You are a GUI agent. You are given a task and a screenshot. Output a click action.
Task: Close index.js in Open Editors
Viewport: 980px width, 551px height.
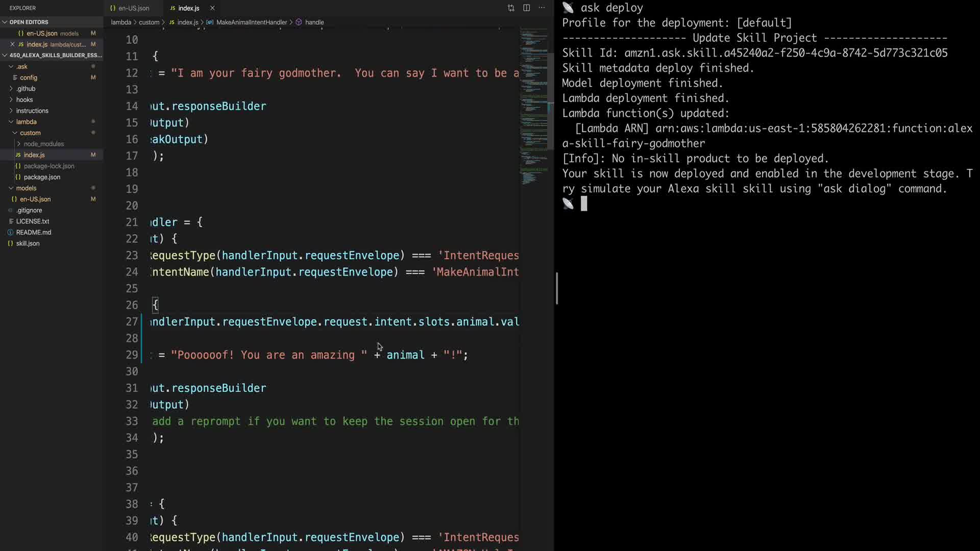[12, 44]
